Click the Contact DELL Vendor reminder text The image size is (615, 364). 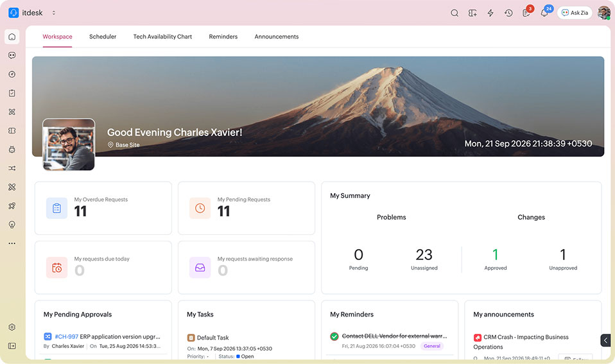(x=395, y=336)
